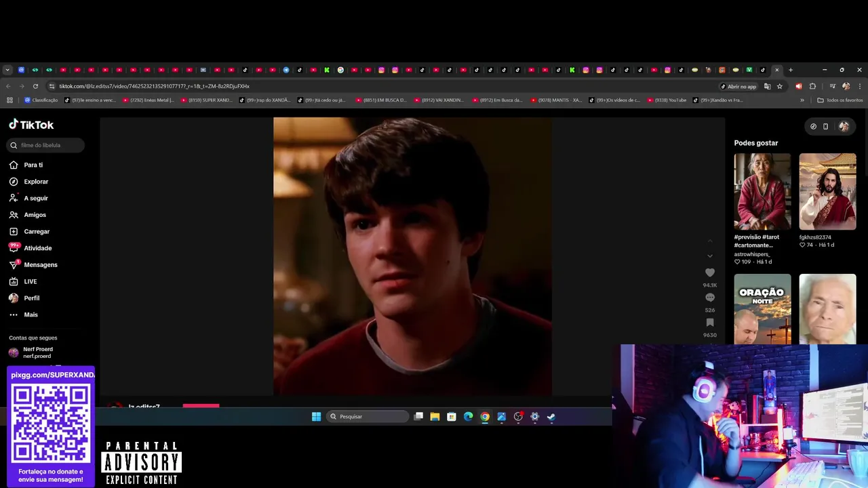Viewport: 868px width, 488px height.
Task: Open Perfil in the sidebar
Action: click(x=31, y=298)
